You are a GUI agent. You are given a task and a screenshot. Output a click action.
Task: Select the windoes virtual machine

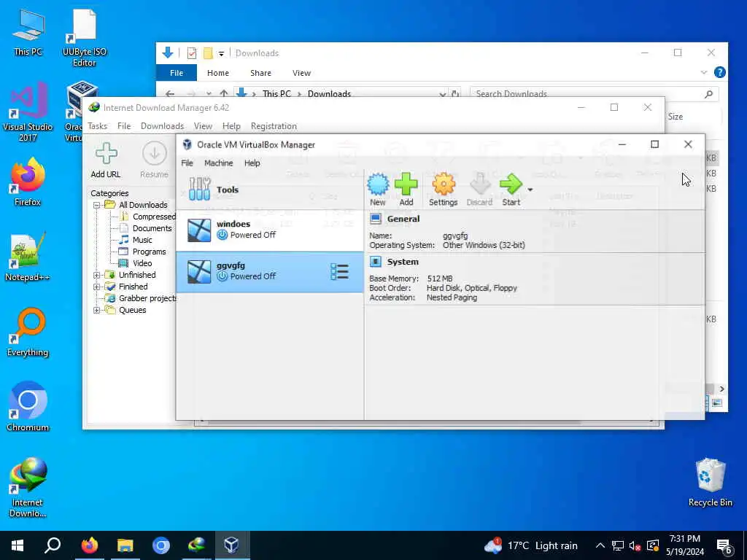click(x=270, y=230)
